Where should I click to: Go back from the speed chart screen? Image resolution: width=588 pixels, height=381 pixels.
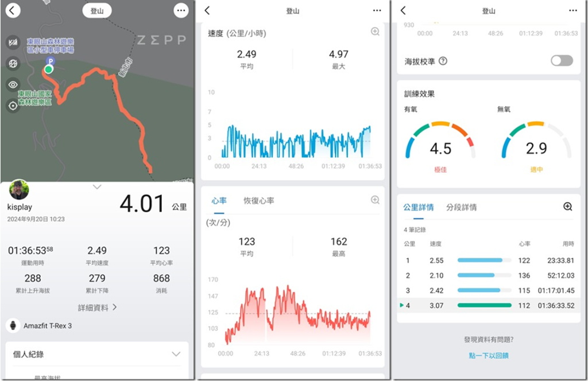click(x=207, y=10)
